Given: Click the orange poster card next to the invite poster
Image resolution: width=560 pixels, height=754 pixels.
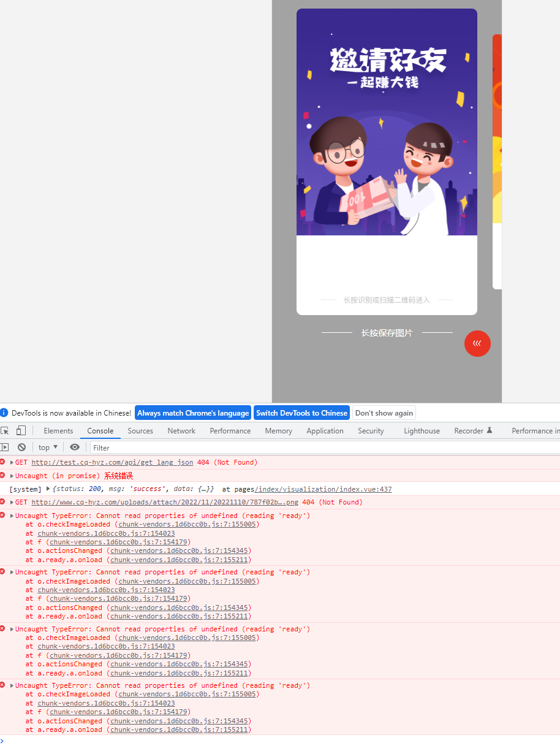Looking at the screenshot, I should coord(497,161).
